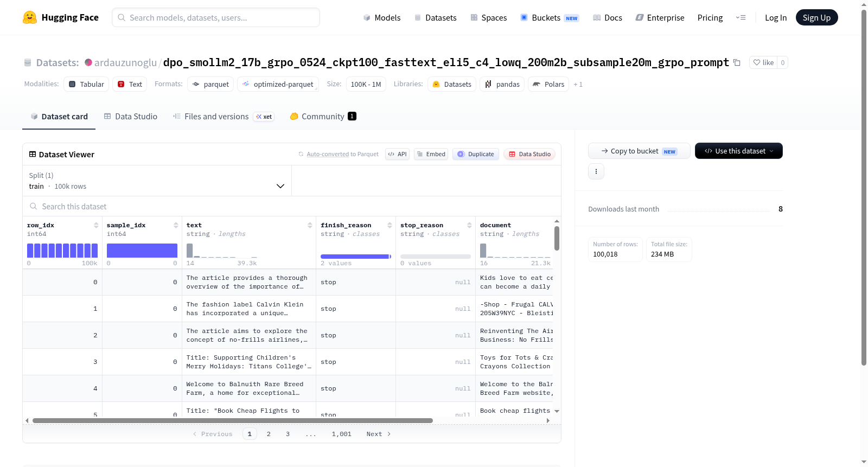Viewport: 868px width, 467px height.
Task: Open Buckets in the top navigation
Action: (x=550, y=17)
